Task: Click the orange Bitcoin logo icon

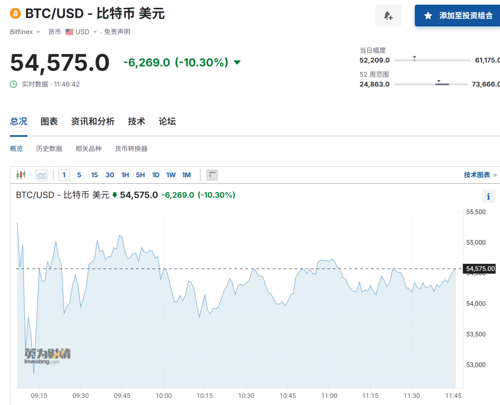Action: (15, 14)
